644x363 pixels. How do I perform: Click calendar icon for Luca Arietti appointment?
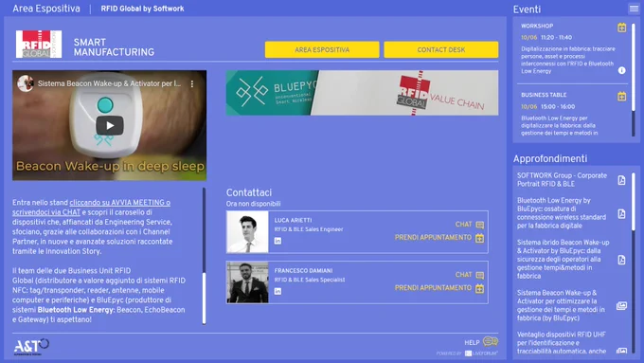click(x=480, y=238)
